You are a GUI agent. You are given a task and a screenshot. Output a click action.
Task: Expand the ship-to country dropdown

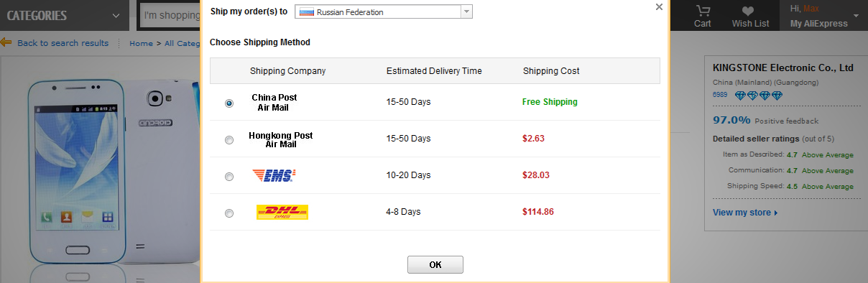click(x=466, y=11)
